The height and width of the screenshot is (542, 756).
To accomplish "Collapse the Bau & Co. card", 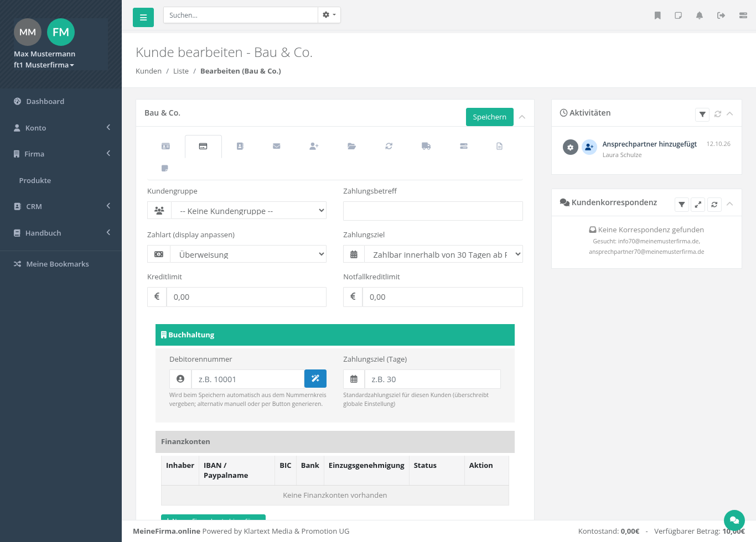I will pos(522,117).
